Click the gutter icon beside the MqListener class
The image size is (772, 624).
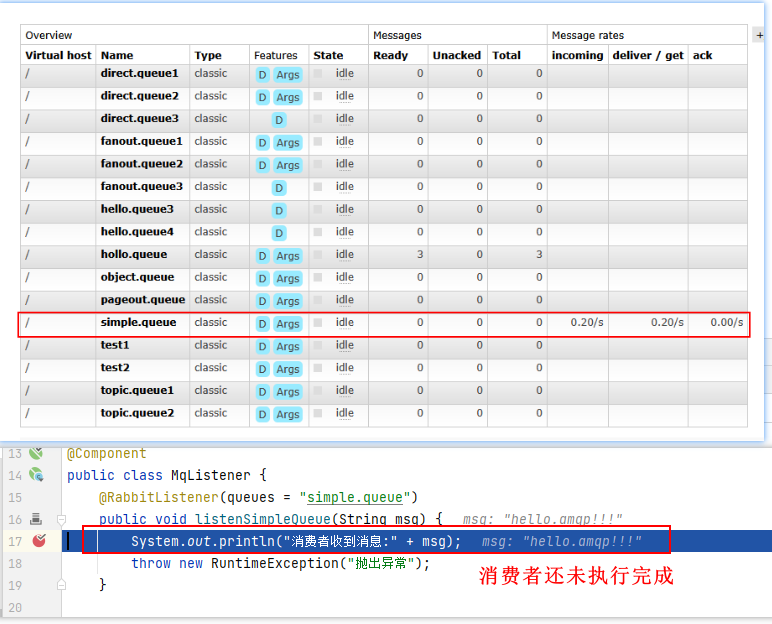pos(36,475)
